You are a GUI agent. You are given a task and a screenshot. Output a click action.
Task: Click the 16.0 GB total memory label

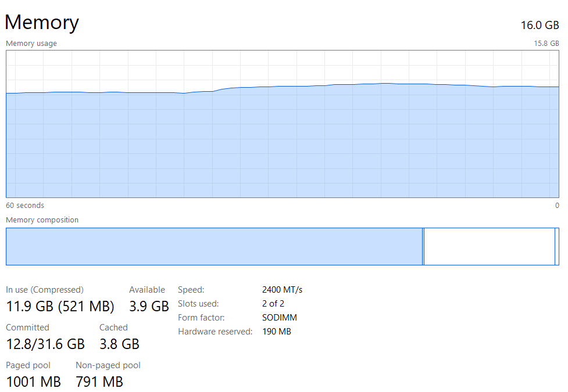click(x=540, y=25)
